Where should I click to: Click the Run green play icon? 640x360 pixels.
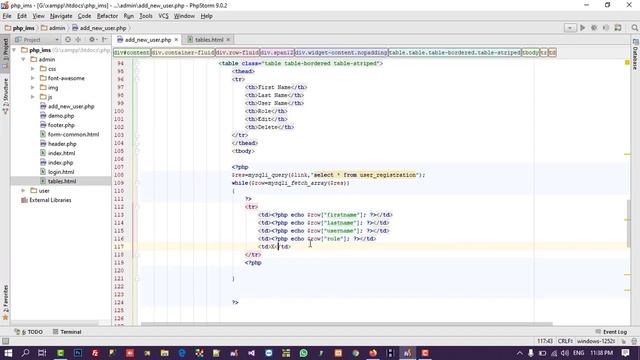pyautogui.click(x=582, y=28)
